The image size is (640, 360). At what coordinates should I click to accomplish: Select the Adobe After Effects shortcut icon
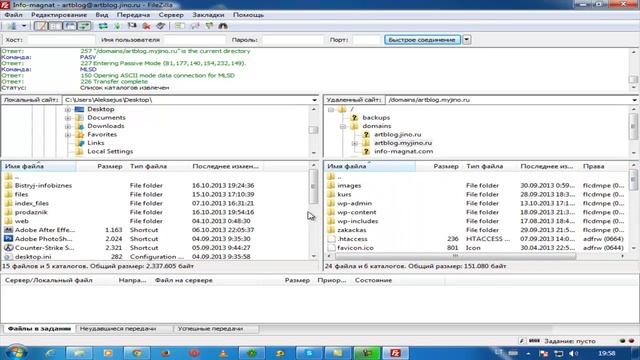(8, 230)
